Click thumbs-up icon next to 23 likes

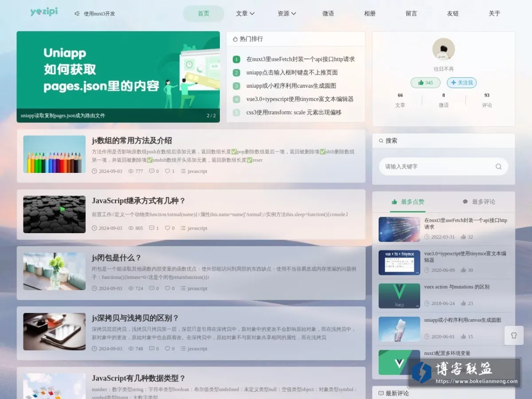(x=463, y=304)
